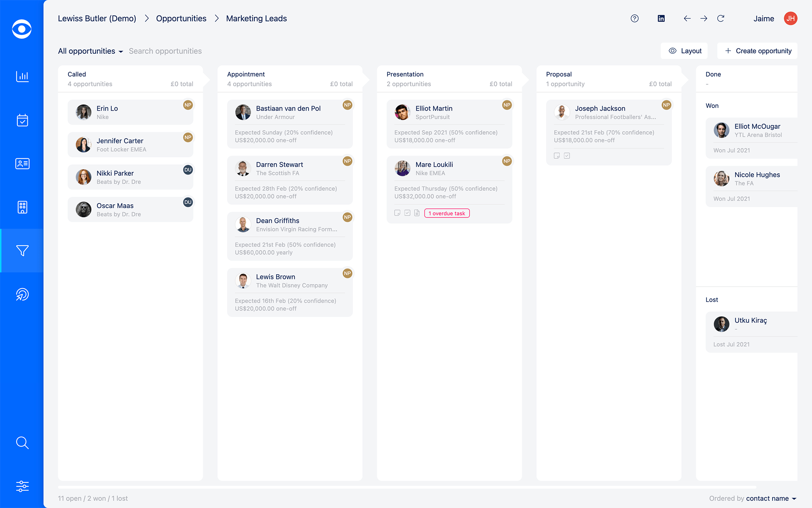Click the 1 overdue task badge

(447, 213)
